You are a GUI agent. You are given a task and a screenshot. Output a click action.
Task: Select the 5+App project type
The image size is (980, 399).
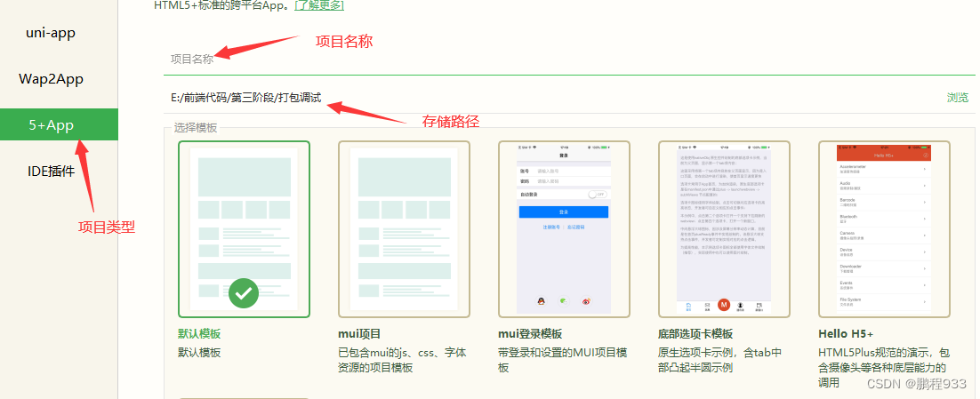point(59,125)
